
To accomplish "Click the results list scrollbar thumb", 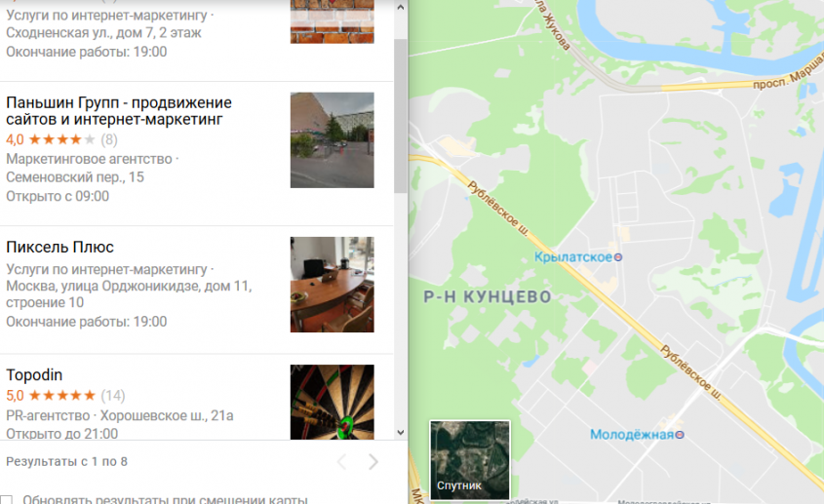I will 401,116.
